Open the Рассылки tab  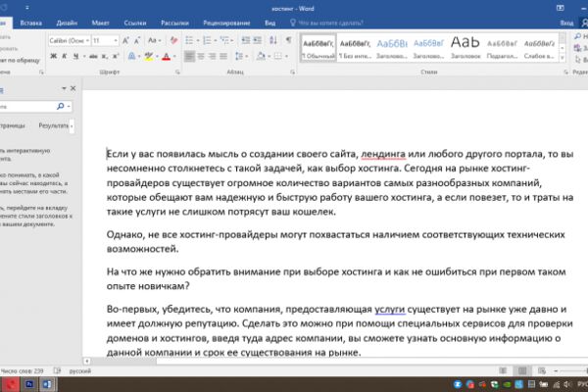click(174, 23)
